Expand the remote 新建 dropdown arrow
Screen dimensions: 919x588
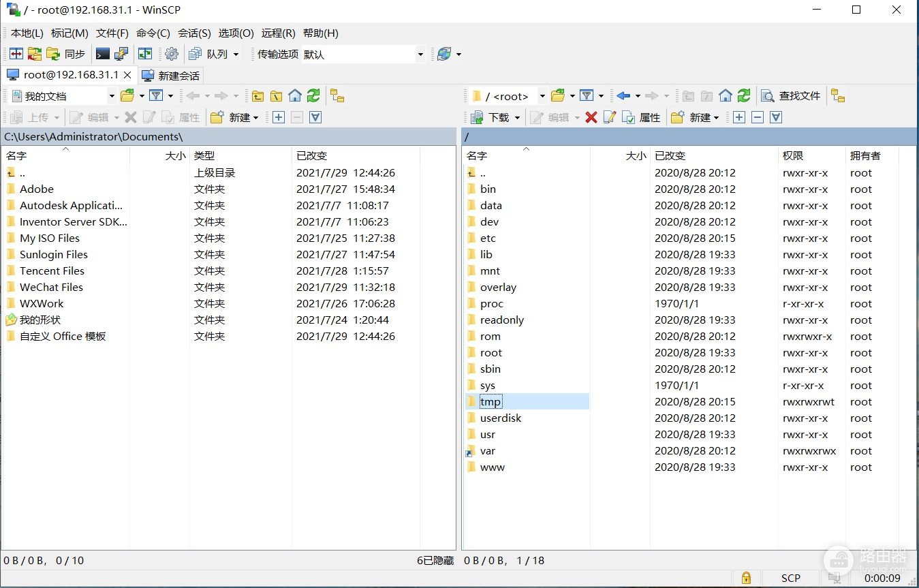point(717,117)
